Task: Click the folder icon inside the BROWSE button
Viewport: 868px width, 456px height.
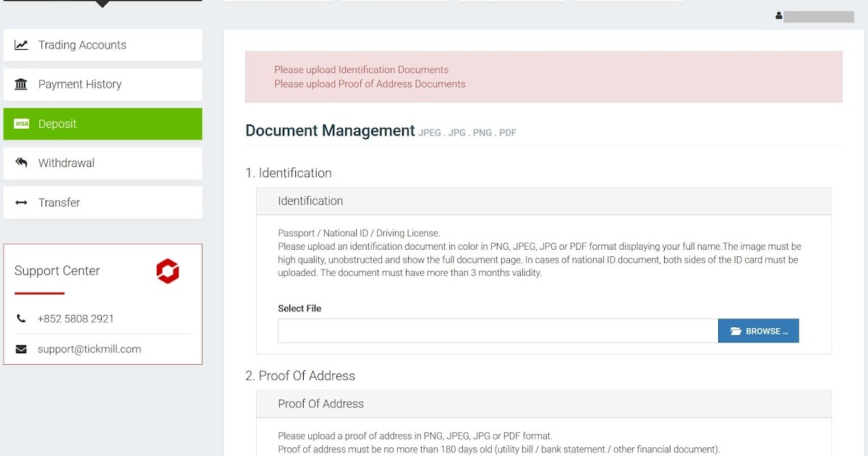Action: click(x=737, y=331)
